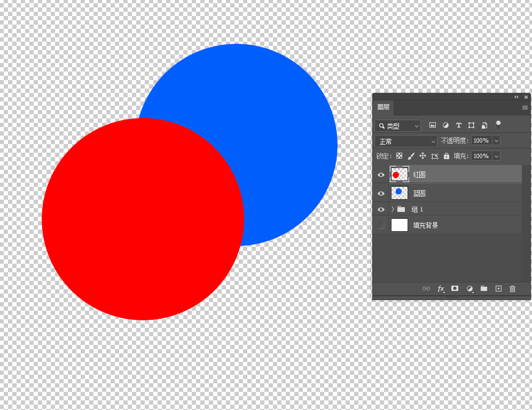Lock position move-arrows icon
This screenshot has width=532, height=410.
click(423, 156)
